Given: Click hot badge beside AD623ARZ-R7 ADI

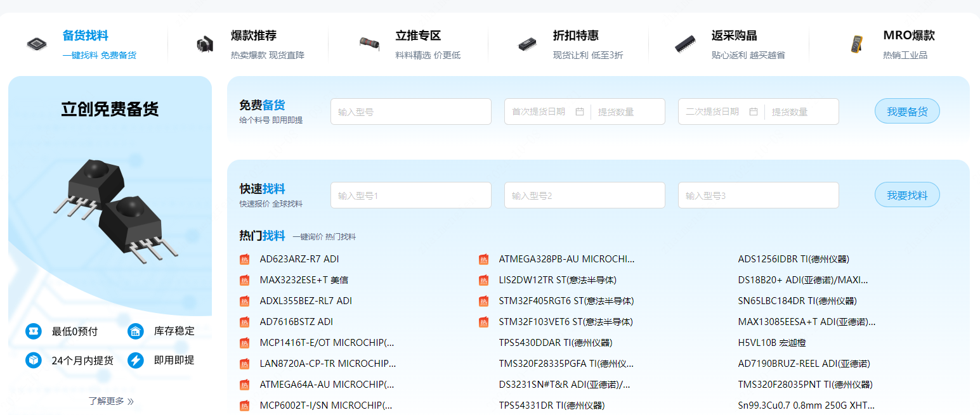Looking at the screenshot, I should coord(244,259).
